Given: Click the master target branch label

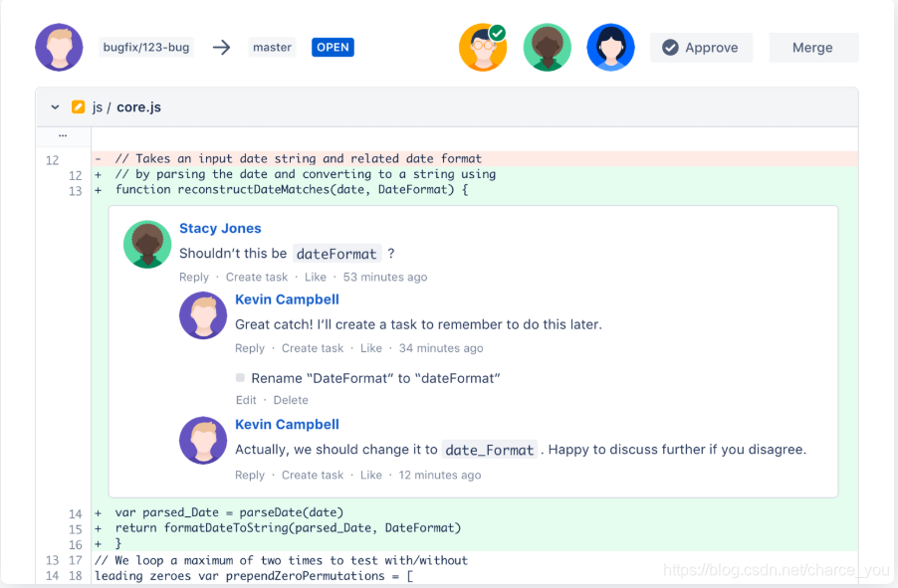Looking at the screenshot, I should tap(272, 48).
